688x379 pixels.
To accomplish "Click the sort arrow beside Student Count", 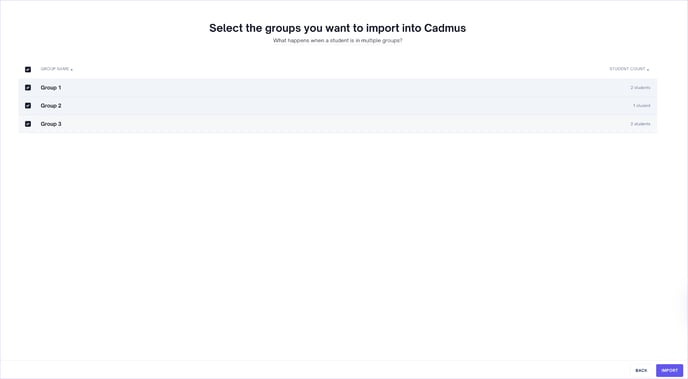I will [648, 70].
